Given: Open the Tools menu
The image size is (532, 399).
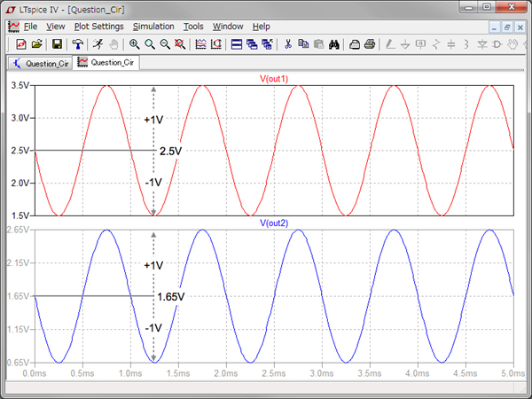Looking at the screenshot, I should [193, 27].
